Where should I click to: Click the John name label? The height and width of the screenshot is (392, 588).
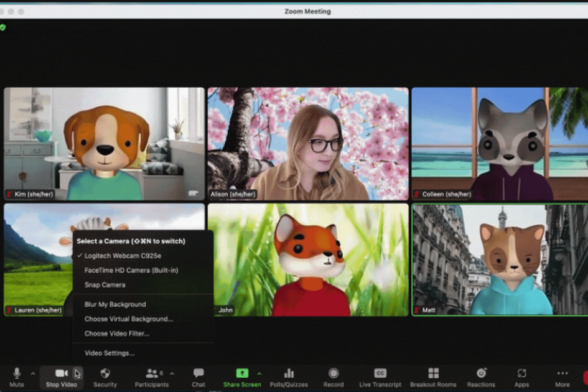pyautogui.click(x=225, y=310)
